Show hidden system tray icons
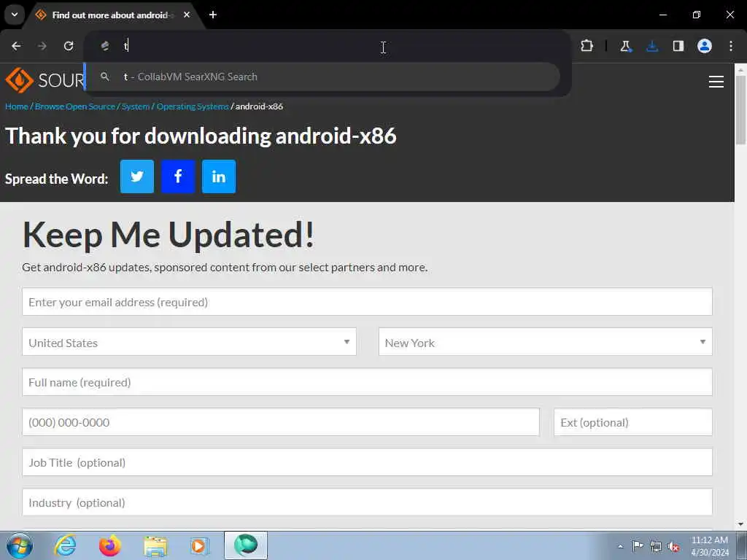This screenshot has width=747, height=560. pyautogui.click(x=620, y=547)
